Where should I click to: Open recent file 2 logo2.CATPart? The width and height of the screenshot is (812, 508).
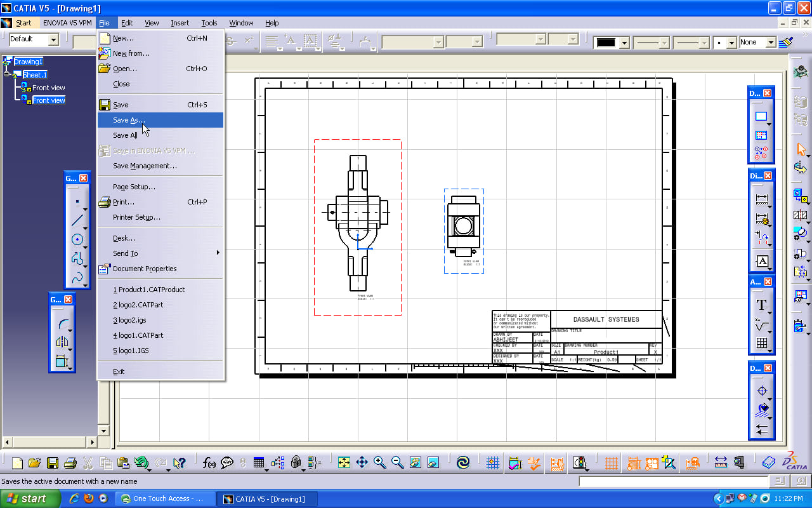coord(160,305)
